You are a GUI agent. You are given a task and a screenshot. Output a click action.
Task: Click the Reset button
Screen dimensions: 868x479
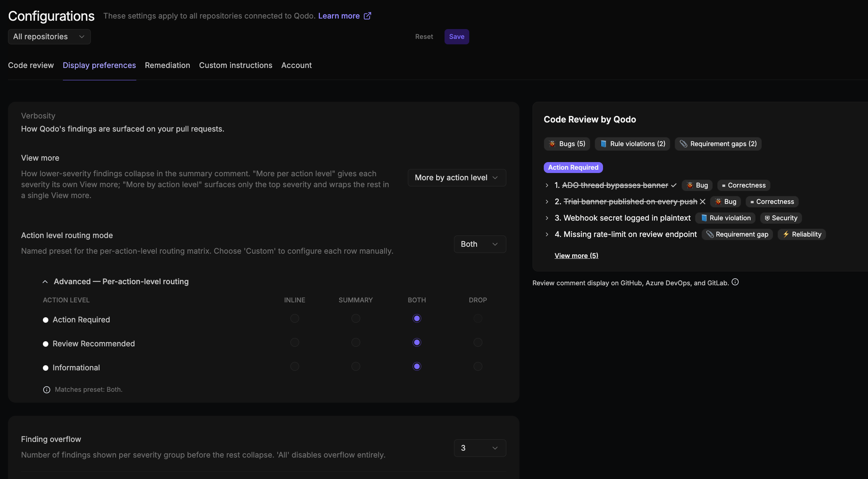coord(424,37)
